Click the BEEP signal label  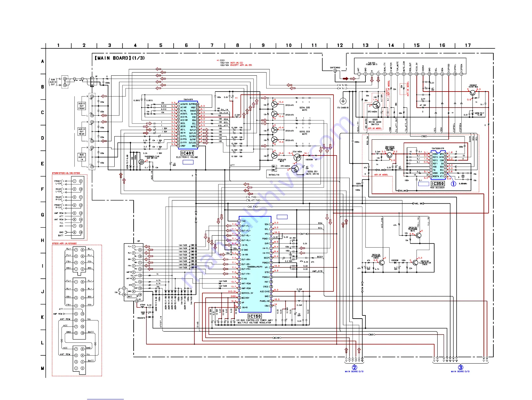pos(320,257)
